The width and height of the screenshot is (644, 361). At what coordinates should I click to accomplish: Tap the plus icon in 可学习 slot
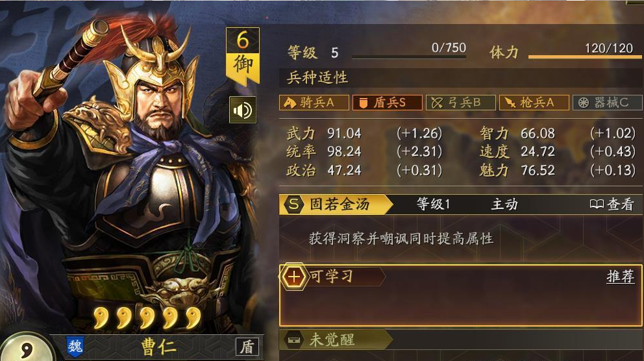pos(293,277)
